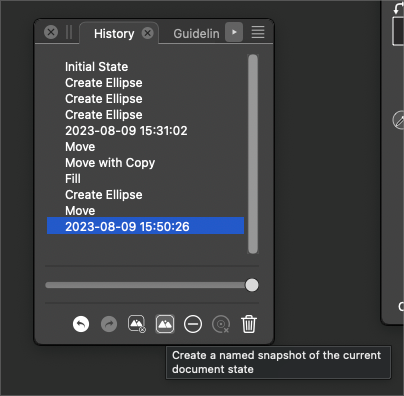Click the history list vertical scrollbar
404x396 pixels.
point(253,154)
